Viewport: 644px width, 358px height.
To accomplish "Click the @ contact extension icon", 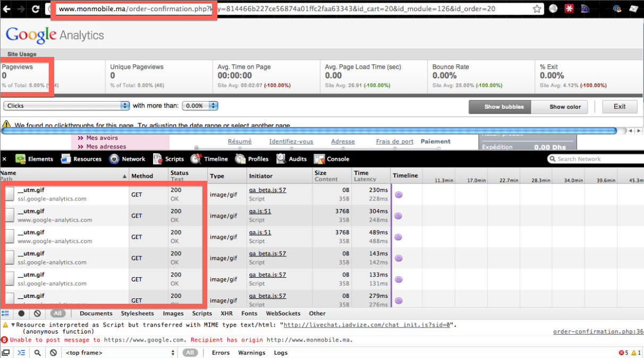I will [x=617, y=9].
